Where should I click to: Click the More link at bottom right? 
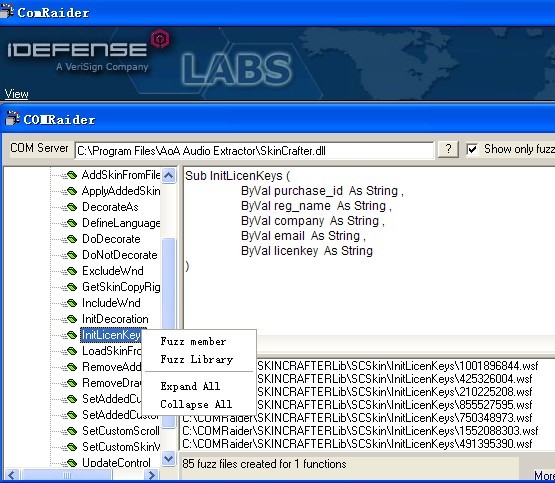click(544, 476)
